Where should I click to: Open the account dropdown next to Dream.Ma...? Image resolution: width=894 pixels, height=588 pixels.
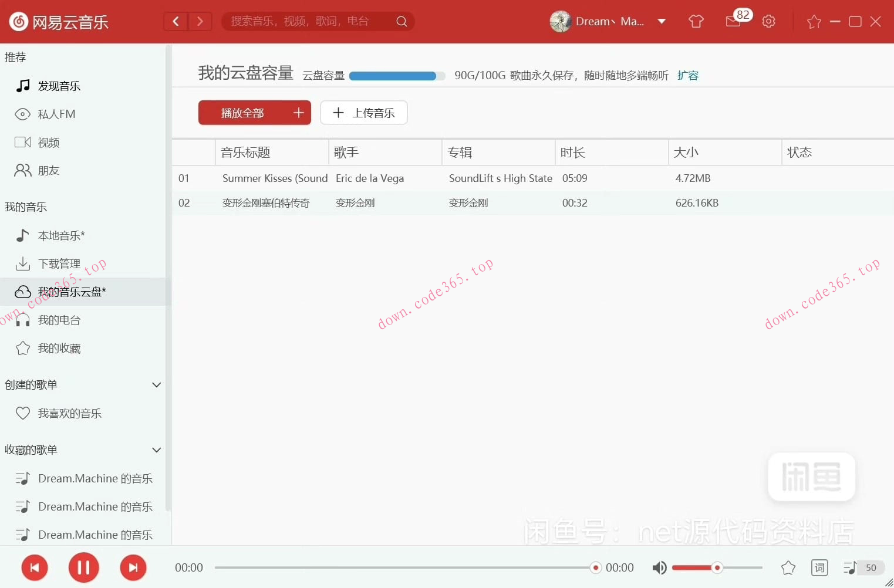662,21
